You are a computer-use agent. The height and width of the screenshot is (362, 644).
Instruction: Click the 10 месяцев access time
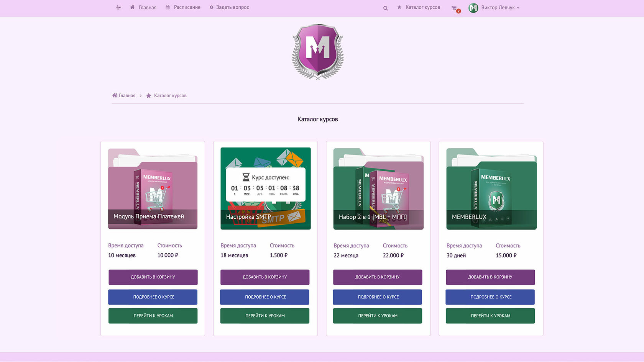122,255
